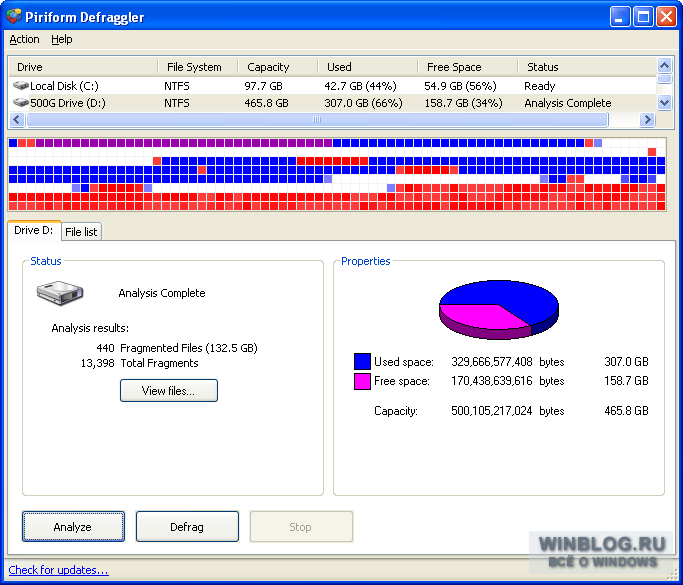Click the Analyze button
This screenshot has width=683, height=585.
tap(73, 527)
